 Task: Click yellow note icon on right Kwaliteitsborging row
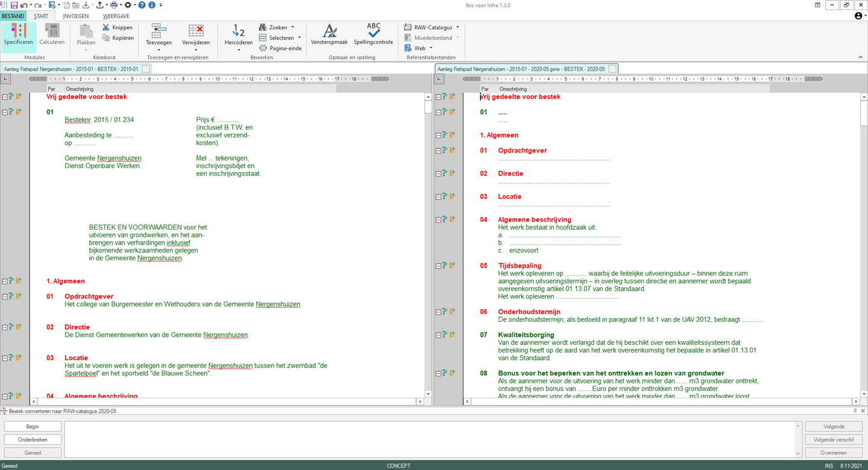pyautogui.click(x=452, y=334)
